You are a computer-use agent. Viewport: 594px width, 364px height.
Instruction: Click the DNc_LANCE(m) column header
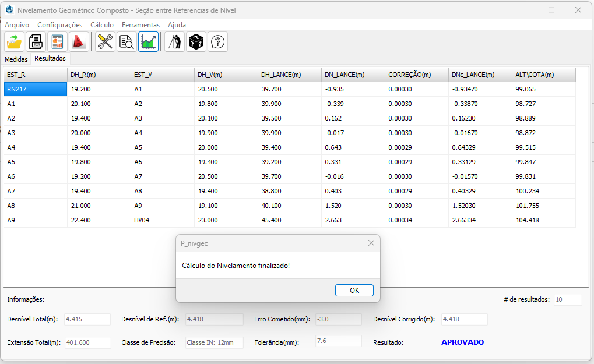click(480, 75)
